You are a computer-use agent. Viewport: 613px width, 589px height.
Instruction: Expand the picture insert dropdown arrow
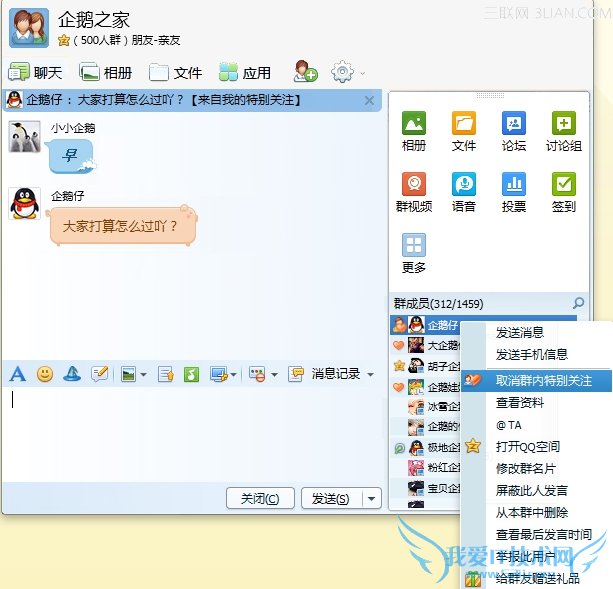pyautogui.click(x=143, y=375)
